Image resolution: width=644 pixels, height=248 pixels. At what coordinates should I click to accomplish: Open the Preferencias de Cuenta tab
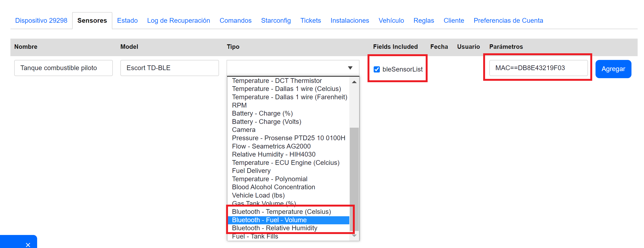click(x=508, y=21)
